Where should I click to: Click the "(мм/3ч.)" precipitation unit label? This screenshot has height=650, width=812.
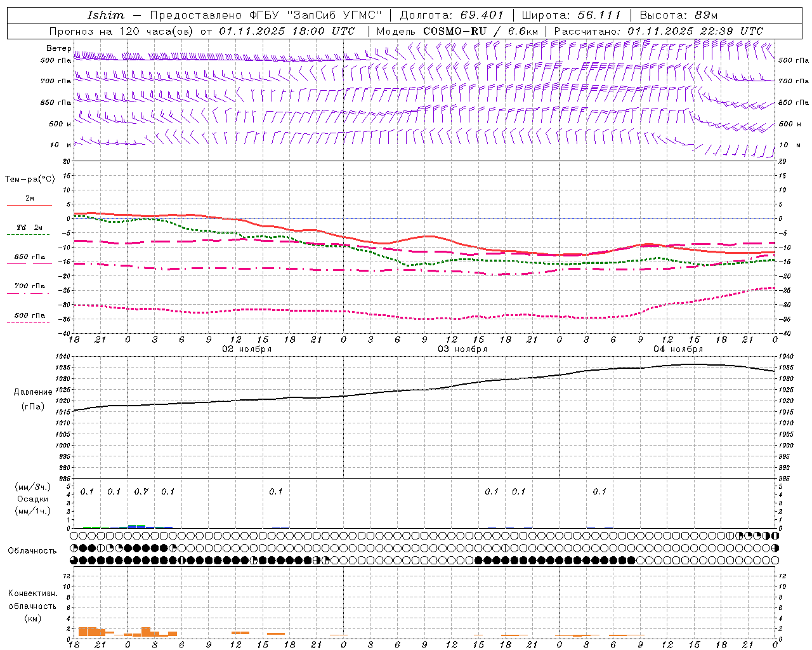33,487
